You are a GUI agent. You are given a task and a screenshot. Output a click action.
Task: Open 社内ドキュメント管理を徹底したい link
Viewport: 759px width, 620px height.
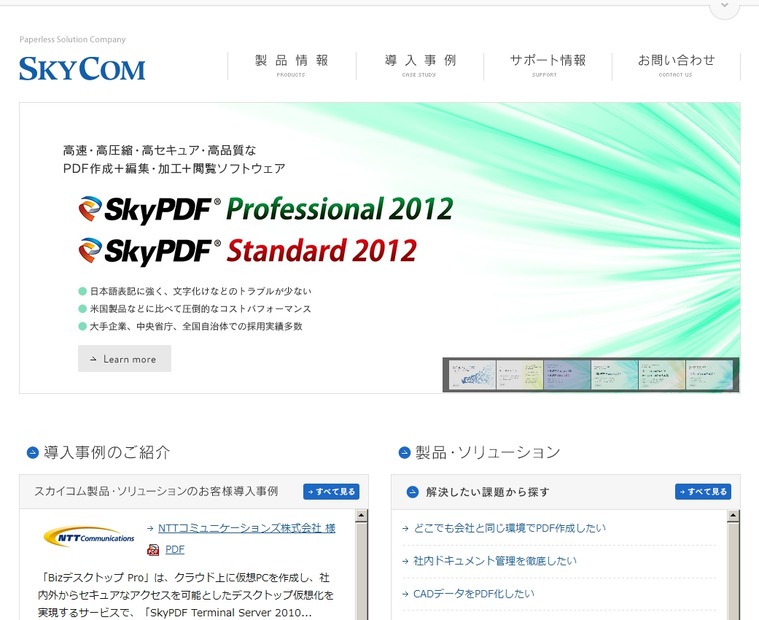pyautogui.click(x=495, y=561)
